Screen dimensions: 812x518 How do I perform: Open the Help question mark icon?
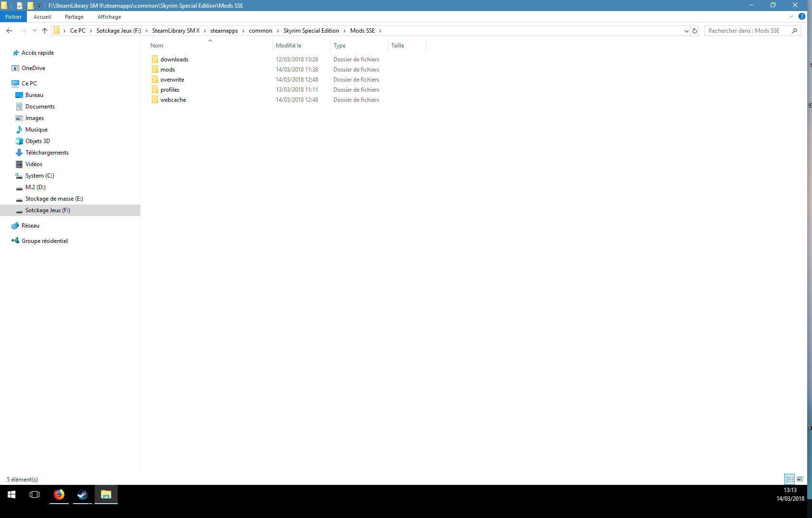801,16
